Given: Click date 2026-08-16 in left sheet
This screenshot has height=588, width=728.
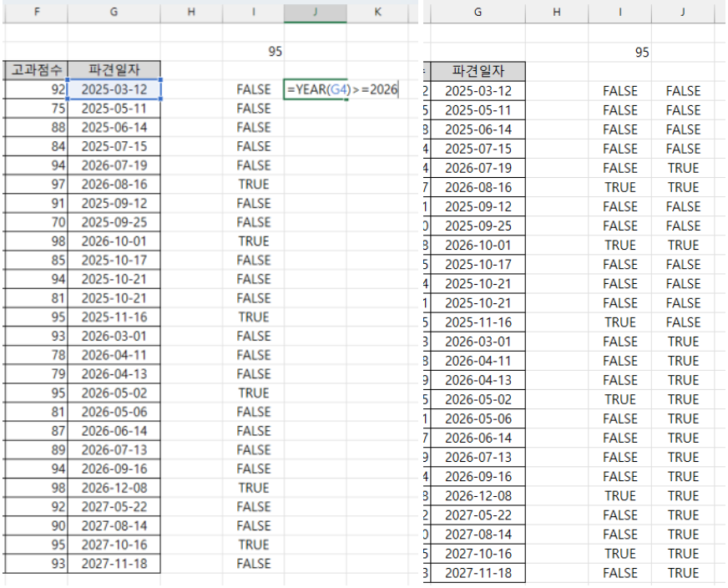Looking at the screenshot, I should [114, 184].
